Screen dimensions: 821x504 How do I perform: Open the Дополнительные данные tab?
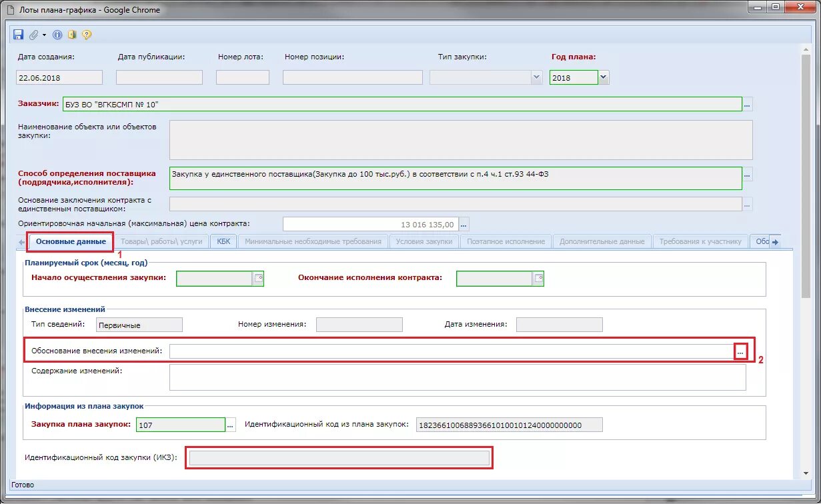click(x=602, y=241)
